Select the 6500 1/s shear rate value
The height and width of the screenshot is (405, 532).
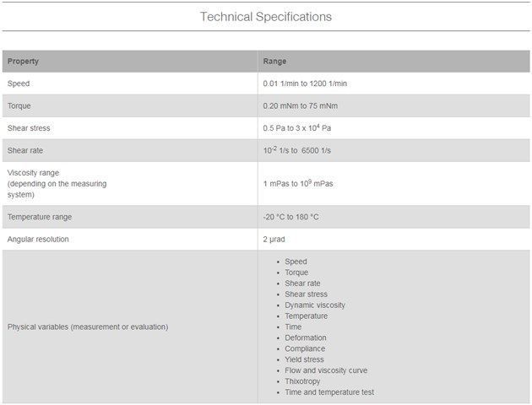[x=316, y=150]
